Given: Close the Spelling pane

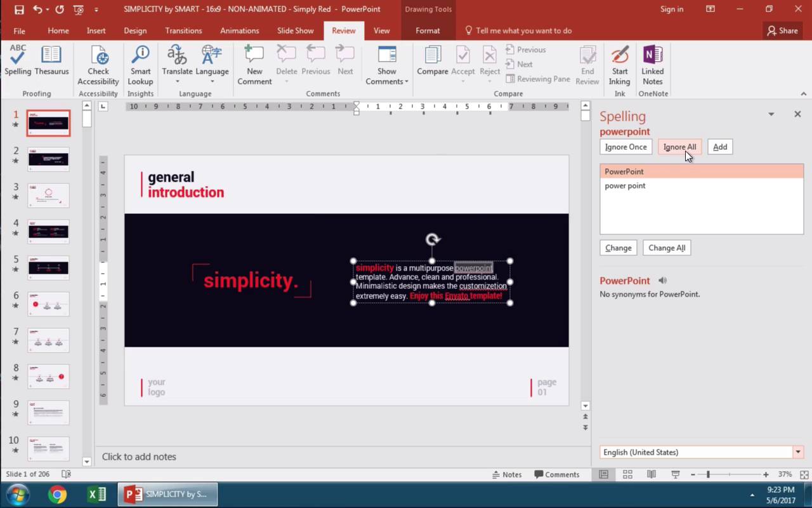Looking at the screenshot, I should [797, 114].
